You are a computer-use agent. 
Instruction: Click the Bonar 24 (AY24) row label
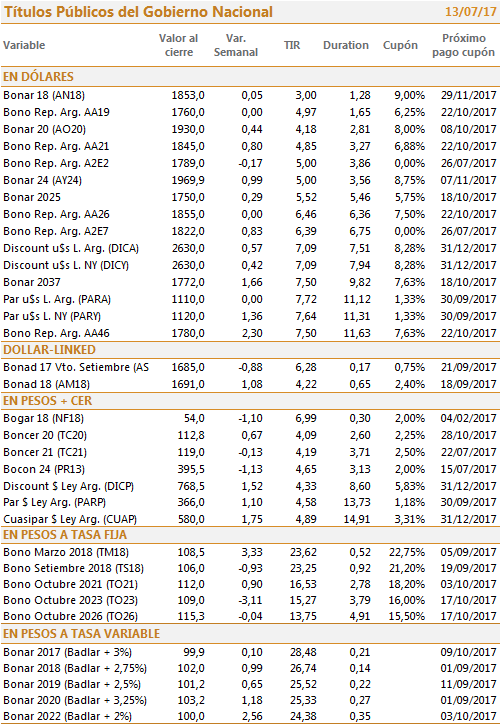click(x=42, y=181)
